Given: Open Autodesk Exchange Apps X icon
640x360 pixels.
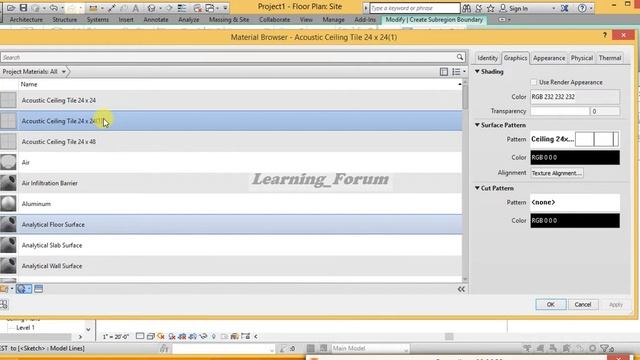Looking at the screenshot, I should pyautogui.click(x=564, y=8).
